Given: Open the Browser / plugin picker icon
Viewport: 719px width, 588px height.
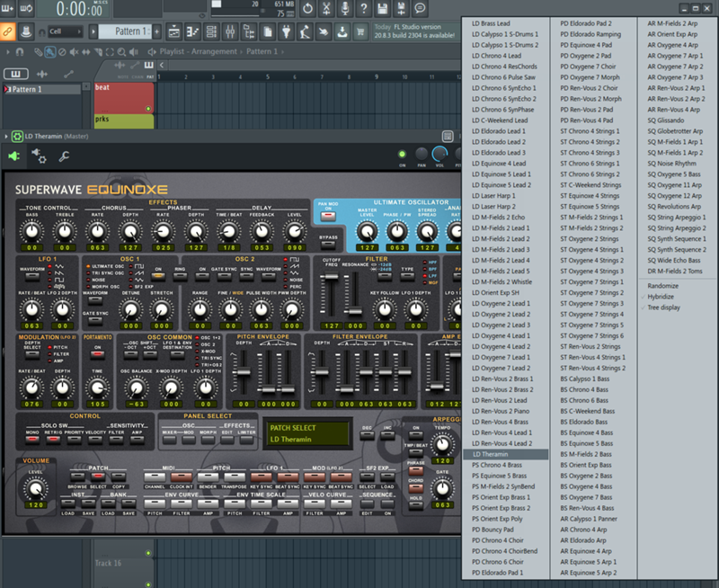Looking at the screenshot, I should [249, 31].
